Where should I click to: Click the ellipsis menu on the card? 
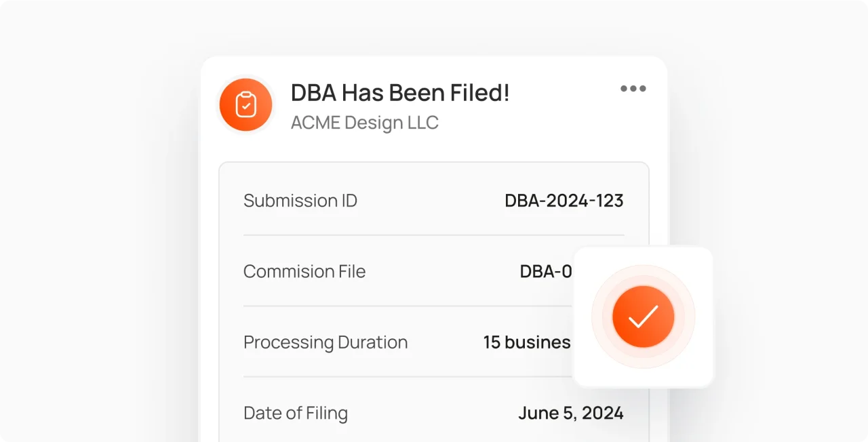pos(633,88)
